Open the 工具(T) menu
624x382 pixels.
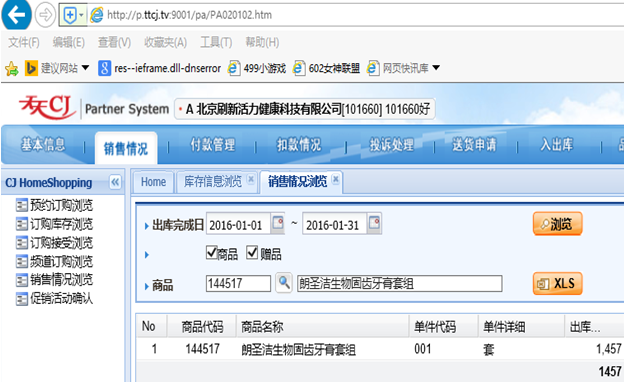[x=216, y=42]
